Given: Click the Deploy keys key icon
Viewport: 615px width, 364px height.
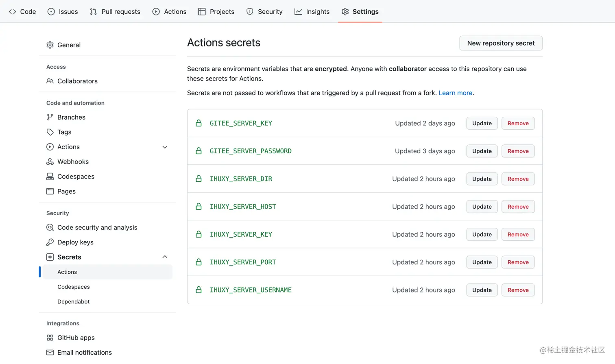Looking at the screenshot, I should point(50,242).
